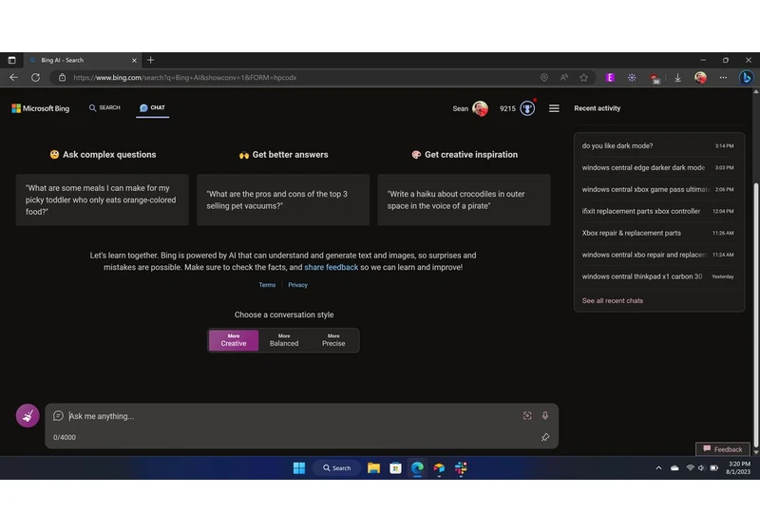Click the purple E extension icon

point(610,78)
